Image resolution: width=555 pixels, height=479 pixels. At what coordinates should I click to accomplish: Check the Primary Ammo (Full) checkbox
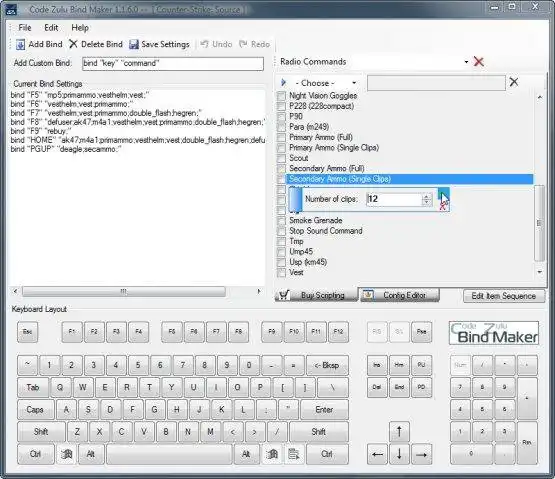[281, 137]
